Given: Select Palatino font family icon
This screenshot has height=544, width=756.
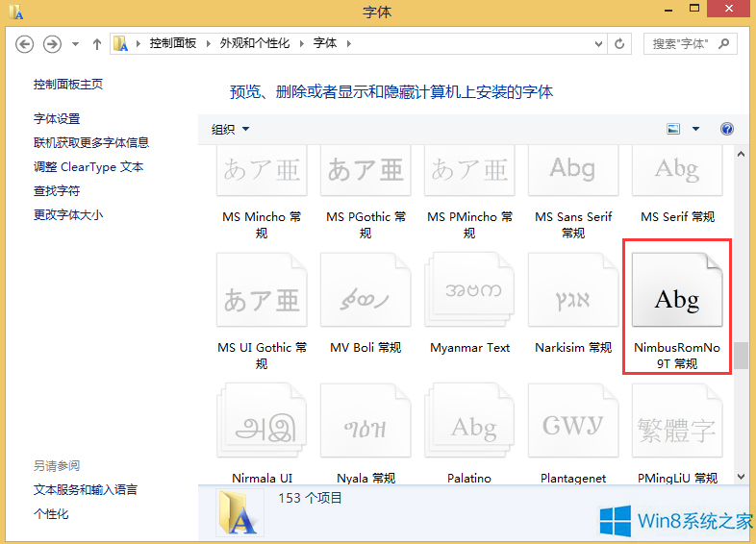Looking at the screenshot, I should coord(469,420).
